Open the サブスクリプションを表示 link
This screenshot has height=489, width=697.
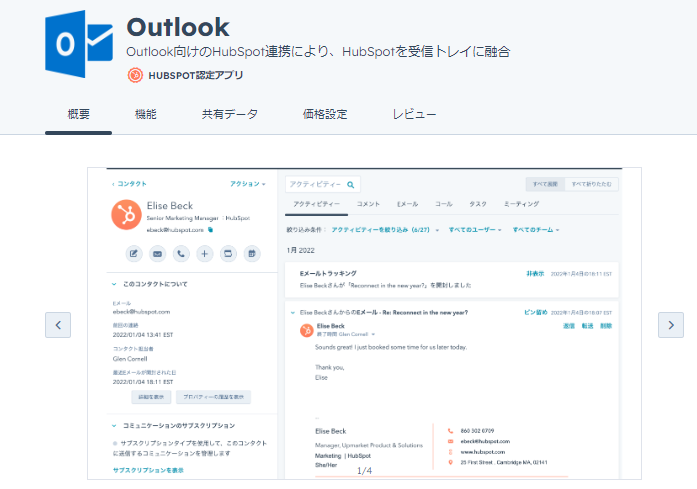click(148, 470)
